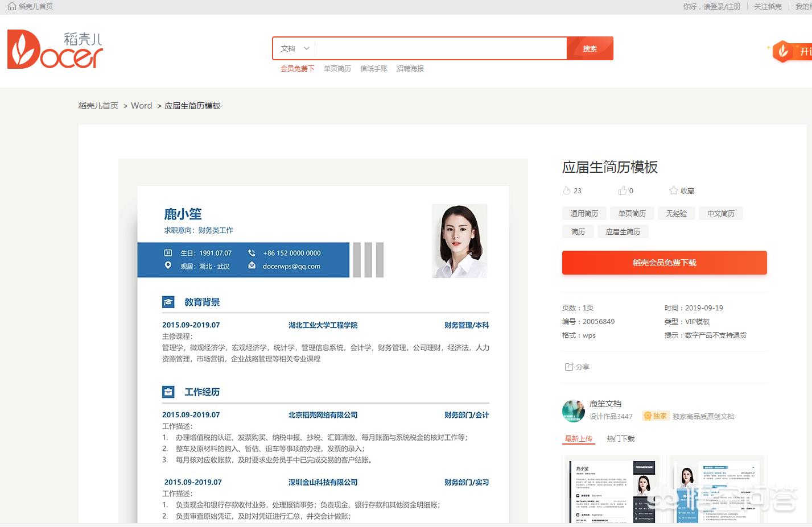Screen dimensions: 812x527
Task: Select the 应届生简历 tag
Action: (x=623, y=231)
